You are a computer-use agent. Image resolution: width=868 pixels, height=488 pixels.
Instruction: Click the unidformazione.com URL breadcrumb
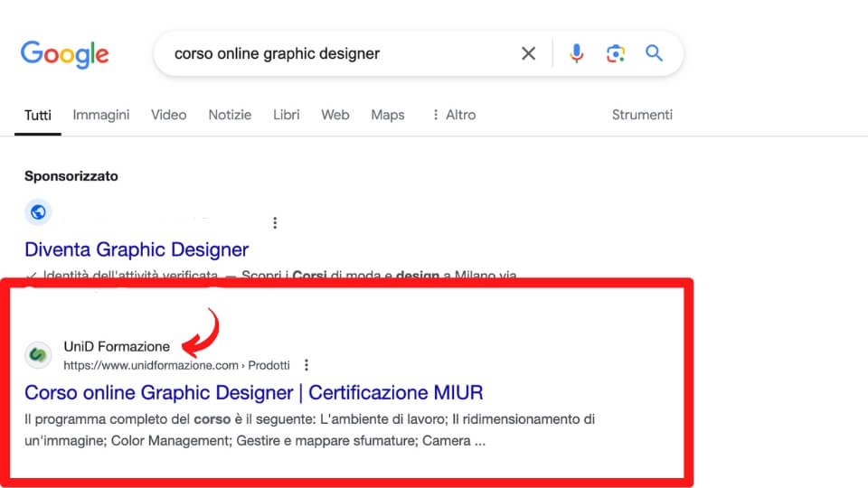176,365
